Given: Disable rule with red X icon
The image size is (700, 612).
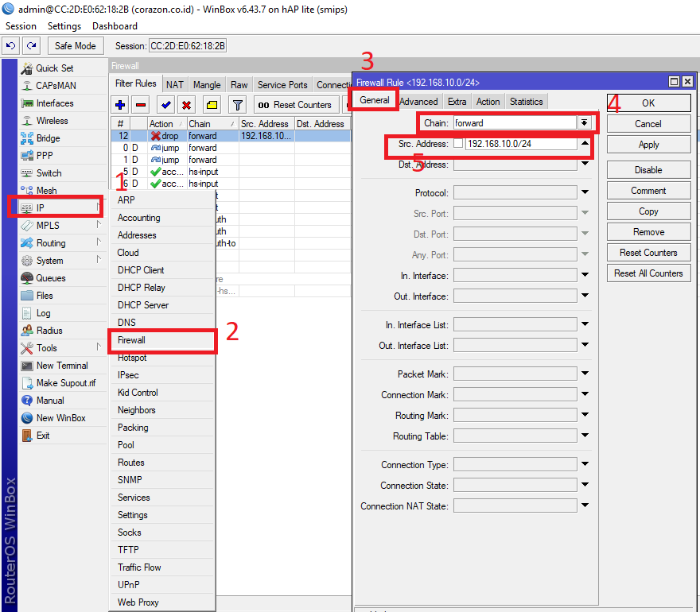Looking at the screenshot, I should [187, 105].
